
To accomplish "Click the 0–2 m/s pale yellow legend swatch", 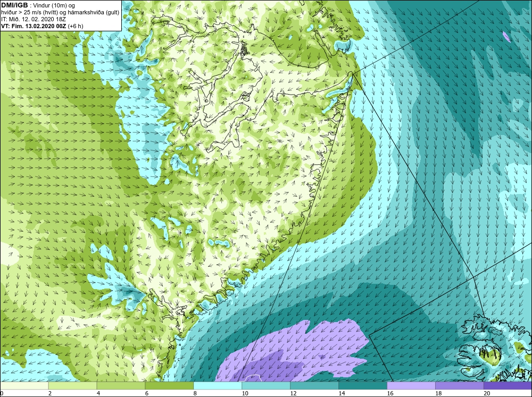I will coord(24,386).
